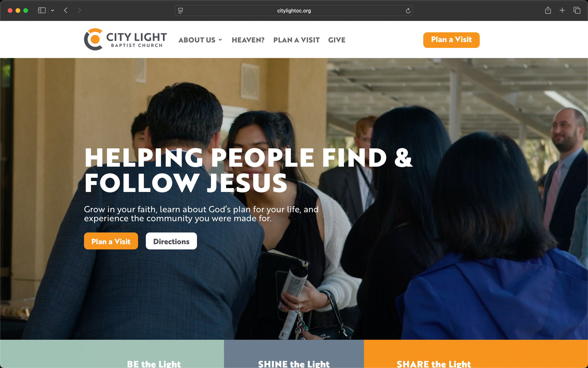The height and width of the screenshot is (368, 588).
Task: Click the hero Plan a Visit button
Action: 111,241
